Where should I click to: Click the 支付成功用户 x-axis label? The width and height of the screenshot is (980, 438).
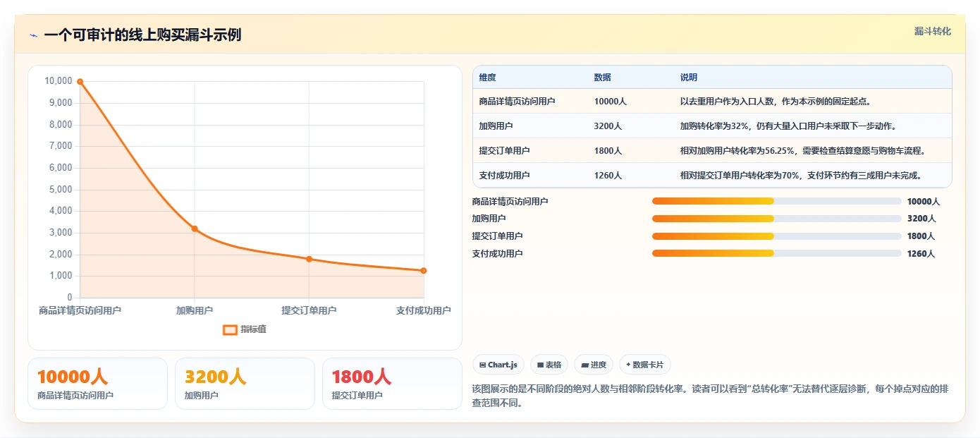point(423,310)
